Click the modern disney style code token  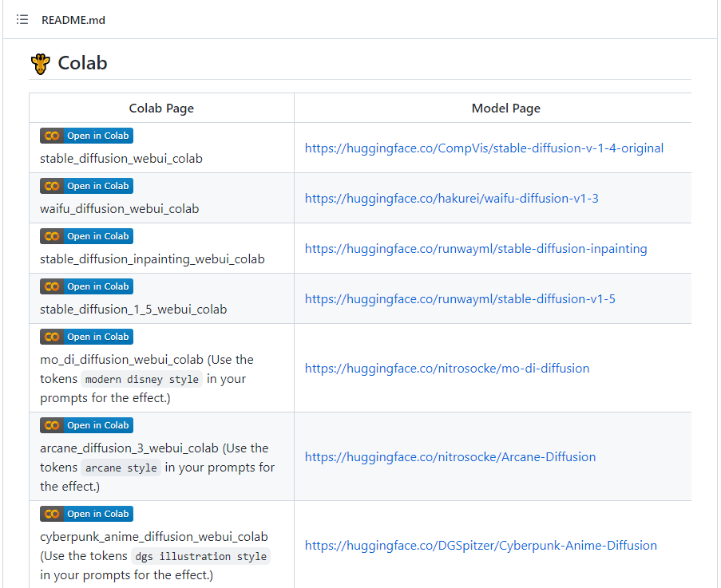141,380
